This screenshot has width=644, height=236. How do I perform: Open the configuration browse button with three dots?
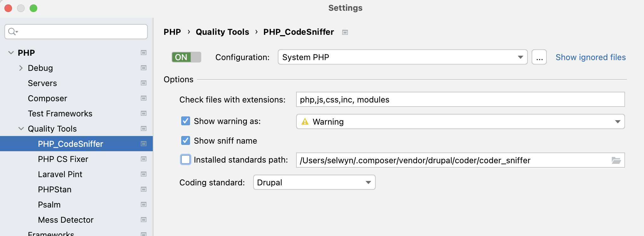point(539,57)
